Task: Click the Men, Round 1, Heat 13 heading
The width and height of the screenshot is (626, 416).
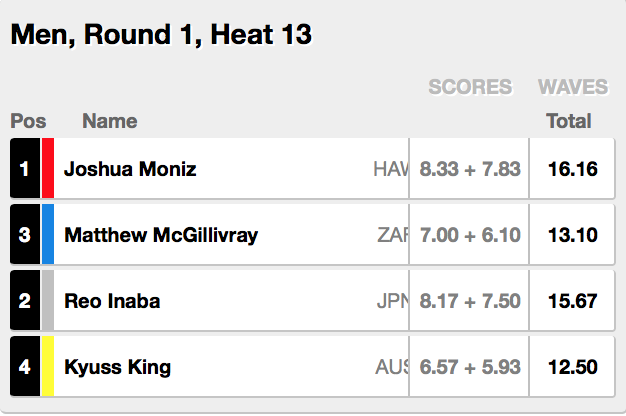Action: (x=161, y=35)
